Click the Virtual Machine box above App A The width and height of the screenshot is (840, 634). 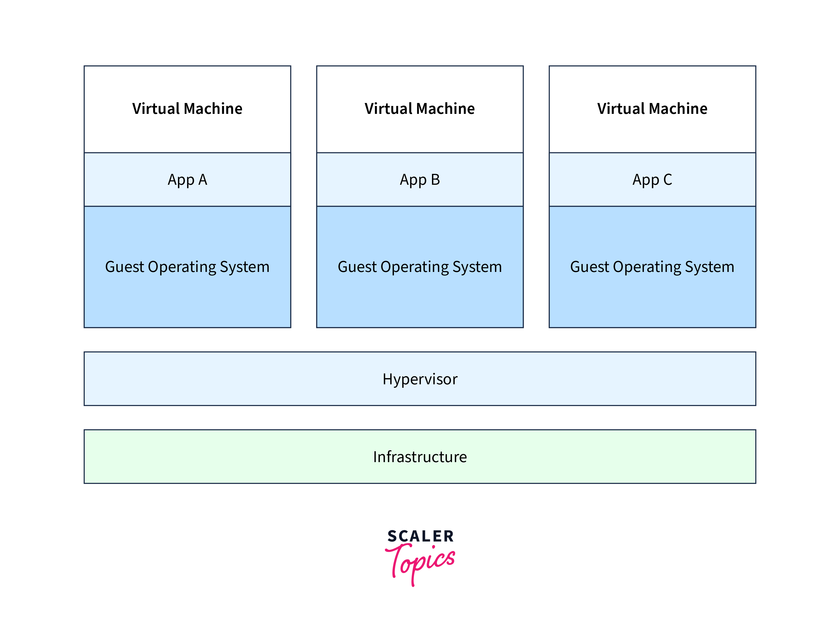click(187, 109)
